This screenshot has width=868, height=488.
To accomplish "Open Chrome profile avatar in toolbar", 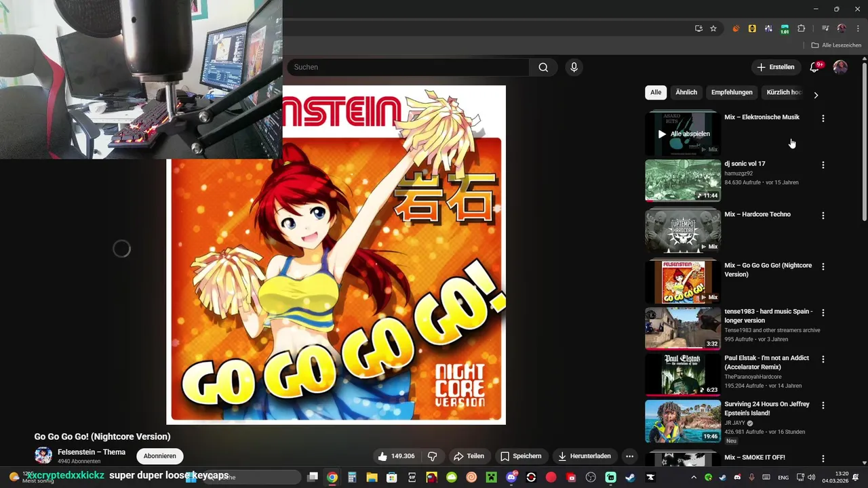I will pos(842,28).
